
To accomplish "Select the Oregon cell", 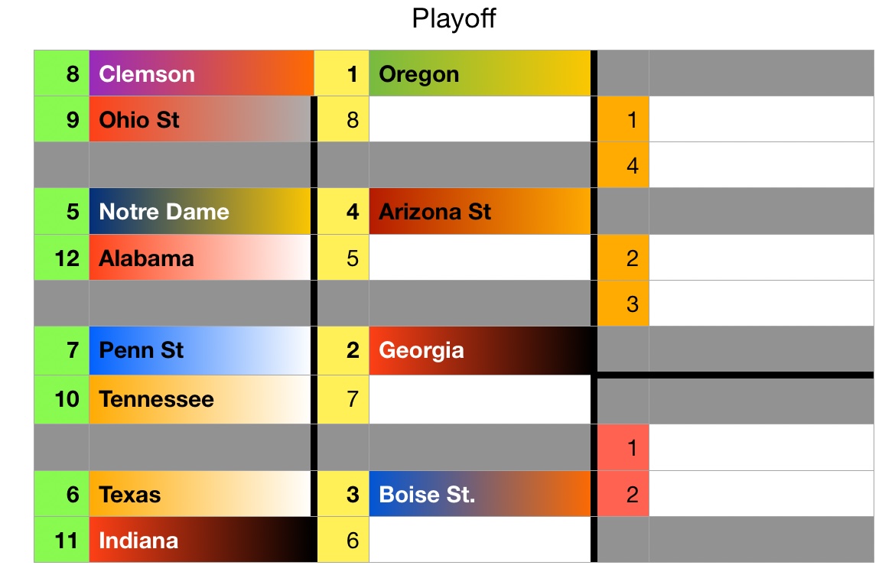I will click(480, 73).
